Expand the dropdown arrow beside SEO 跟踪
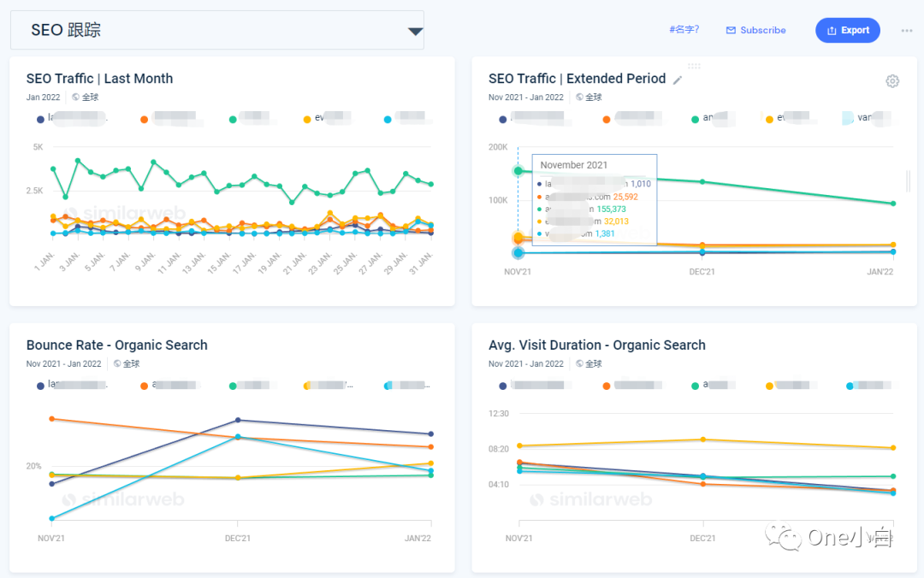This screenshot has width=924, height=578. [x=416, y=30]
